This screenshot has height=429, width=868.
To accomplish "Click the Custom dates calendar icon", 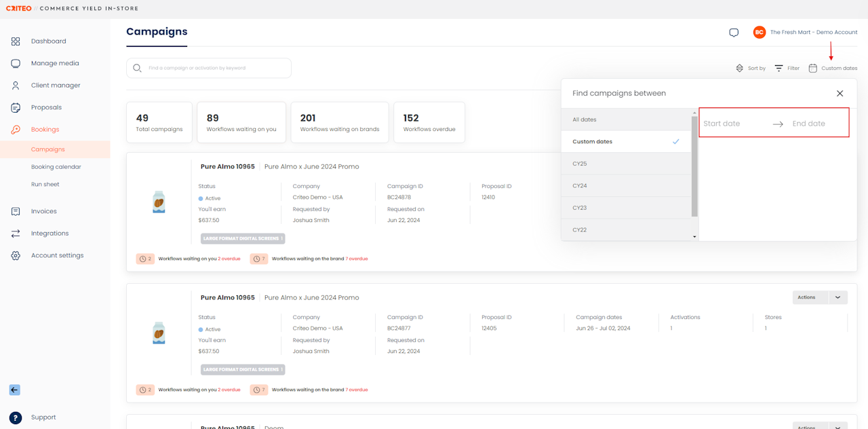I will coord(812,69).
